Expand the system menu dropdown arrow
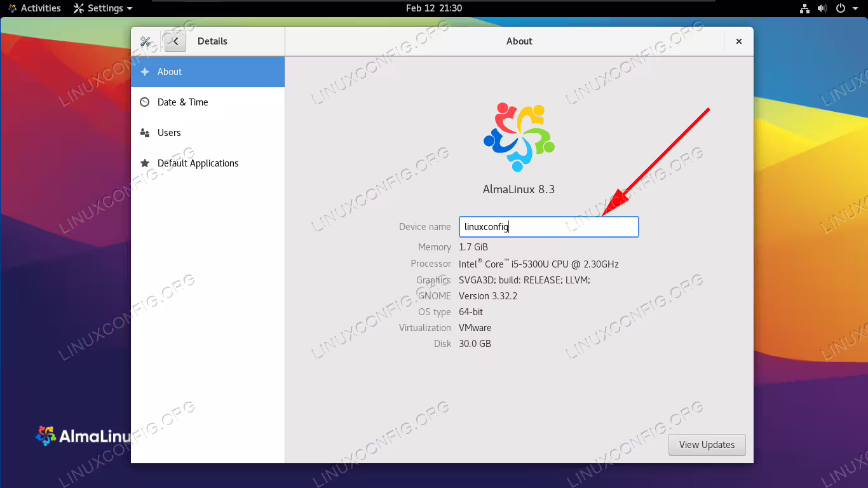868x488 pixels. point(855,8)
